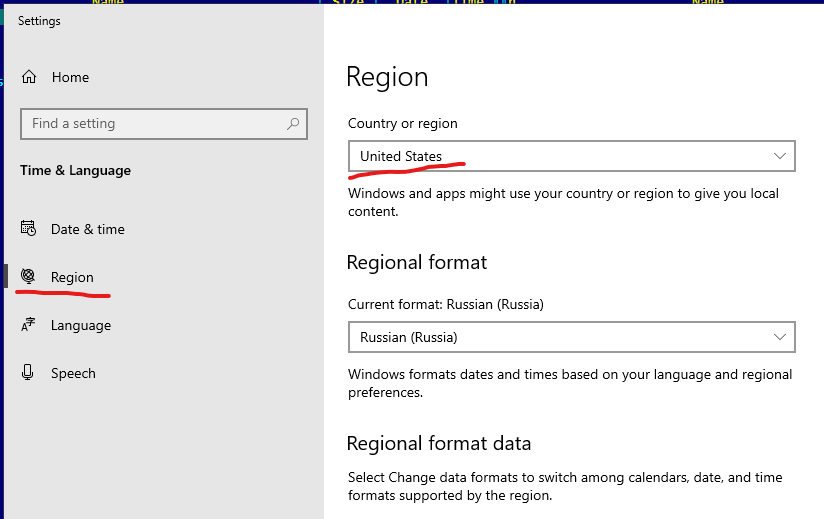Click the magnifier icon in search box
The width and height of the screenshot is (824, 519).
[293, 124]
